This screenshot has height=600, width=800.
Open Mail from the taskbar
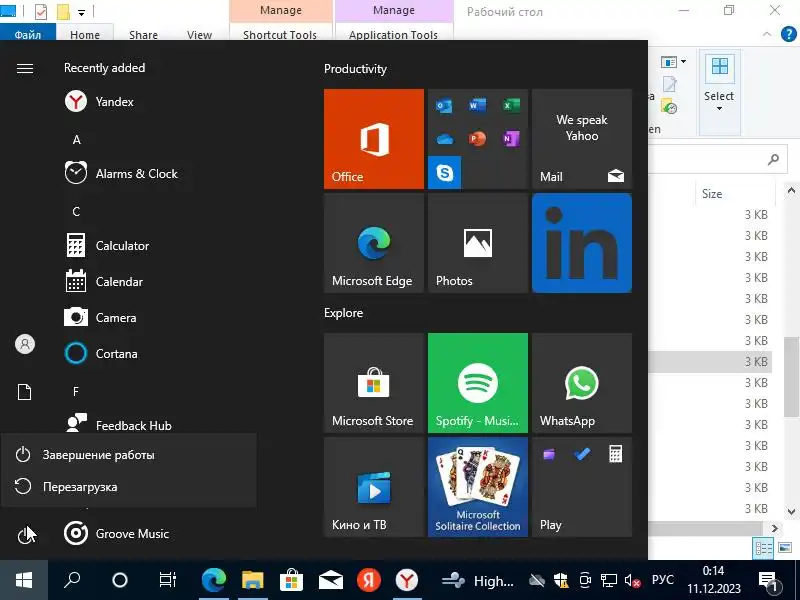tap(330, 580)
